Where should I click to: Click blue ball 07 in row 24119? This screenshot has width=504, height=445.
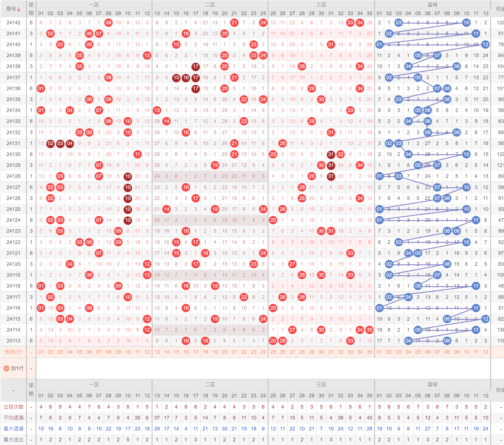437,275
